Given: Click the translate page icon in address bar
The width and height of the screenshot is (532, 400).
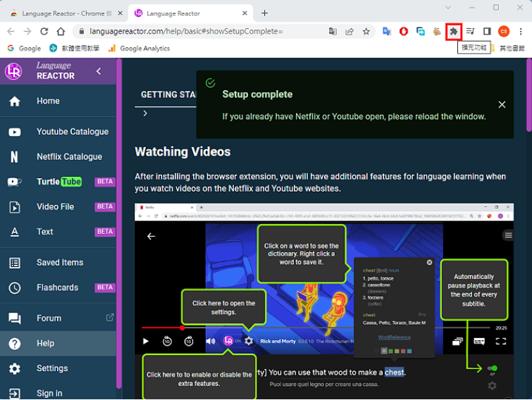Looking at the screenshot, I should [333, 32].
